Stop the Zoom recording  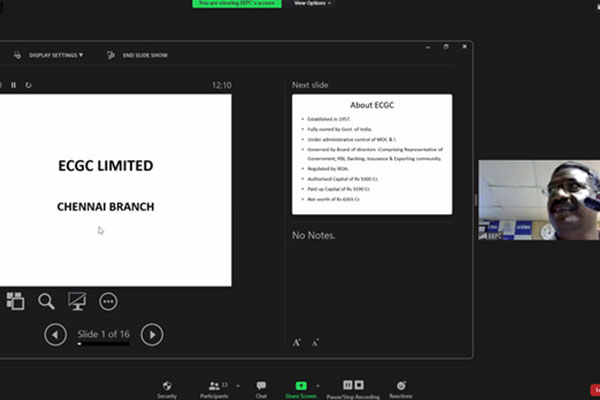tap(359, 385)
